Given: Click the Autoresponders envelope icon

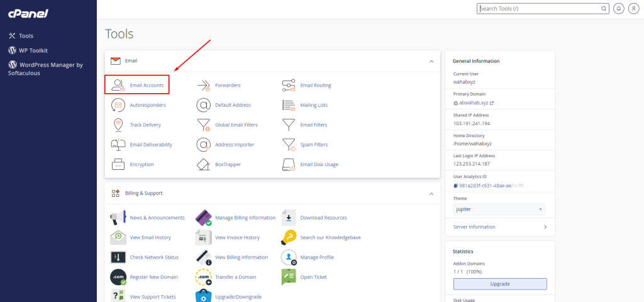Looking at the screenshot, I should pyautogui.click(x=118, y=105).
